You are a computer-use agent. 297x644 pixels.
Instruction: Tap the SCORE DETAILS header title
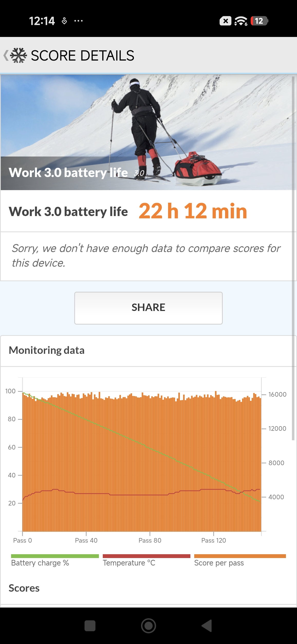coord(82,55)
